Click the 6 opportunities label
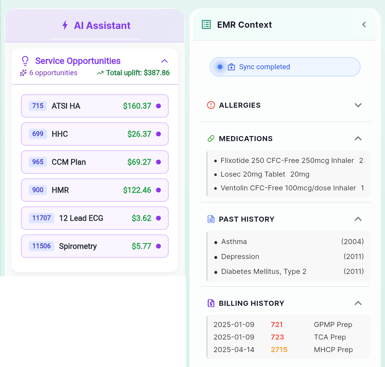The image size is (385, 367). click(53, 73)
